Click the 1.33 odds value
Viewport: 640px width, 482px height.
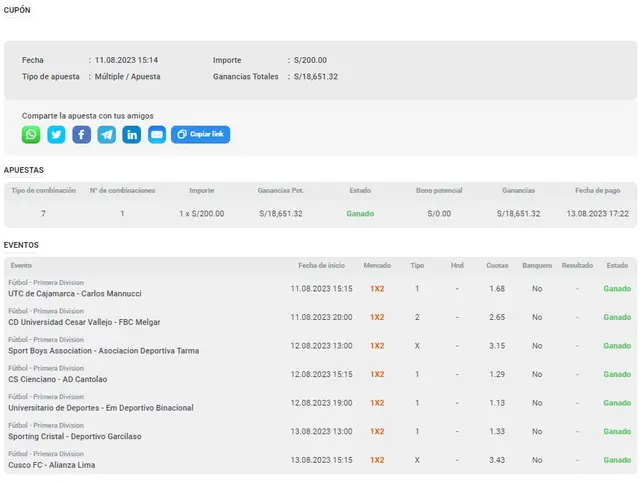tap(497, 431)
